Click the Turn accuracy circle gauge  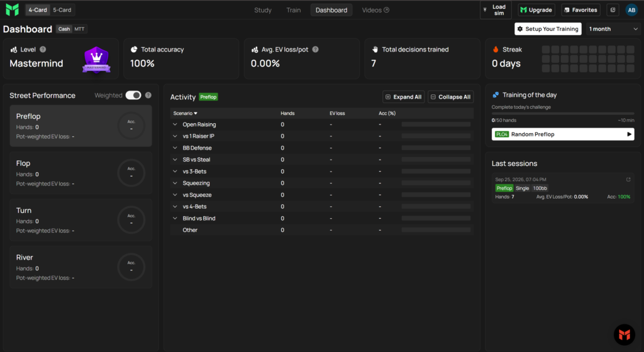(x=131, y=220)
